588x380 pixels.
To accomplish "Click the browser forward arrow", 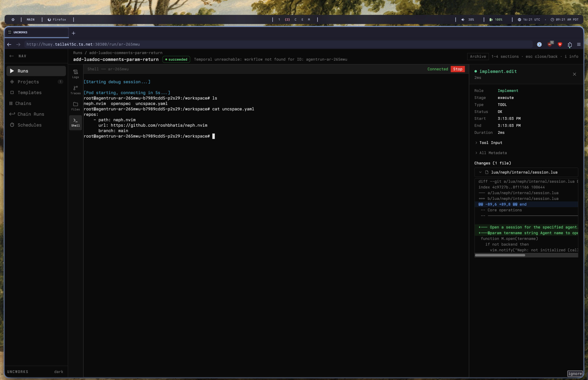I will point(18,45).
